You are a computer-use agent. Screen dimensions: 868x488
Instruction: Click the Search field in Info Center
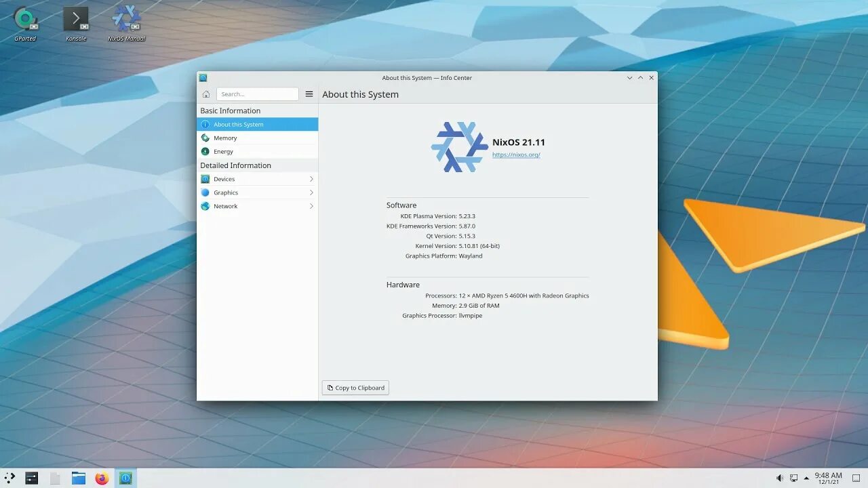click(x=257, y=94)
